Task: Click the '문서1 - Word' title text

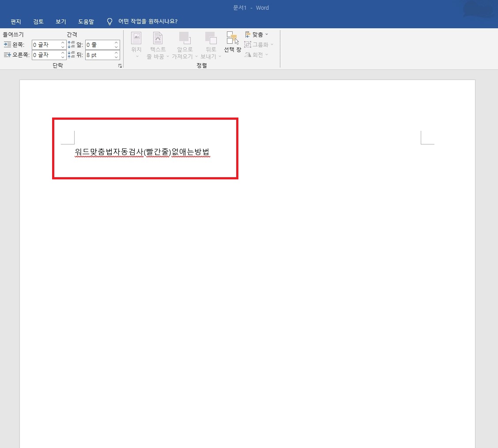Action: click(251, 8)
